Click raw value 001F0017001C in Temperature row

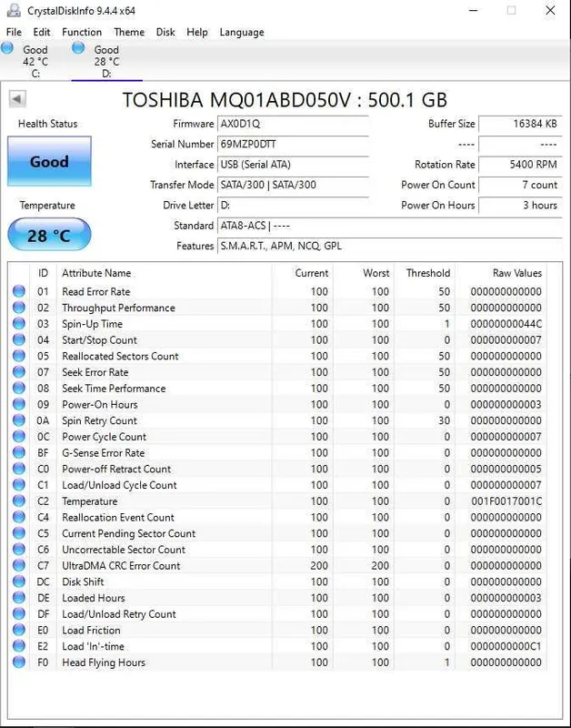tap(506, 501)
